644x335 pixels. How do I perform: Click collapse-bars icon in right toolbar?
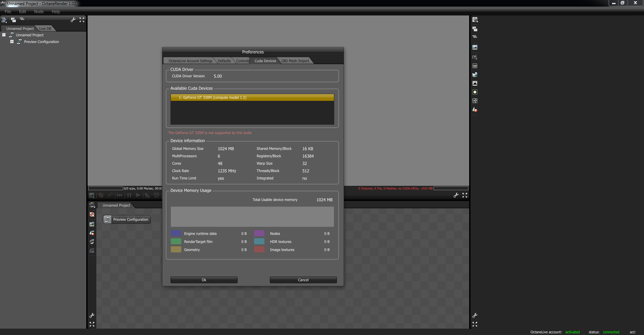(x=475, y=37)
